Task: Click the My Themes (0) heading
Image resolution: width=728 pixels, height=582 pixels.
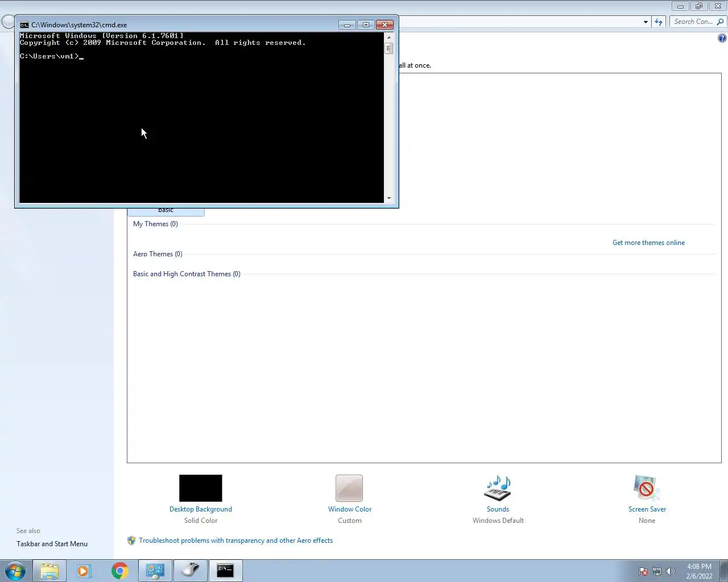Action: tap(155, 224)
